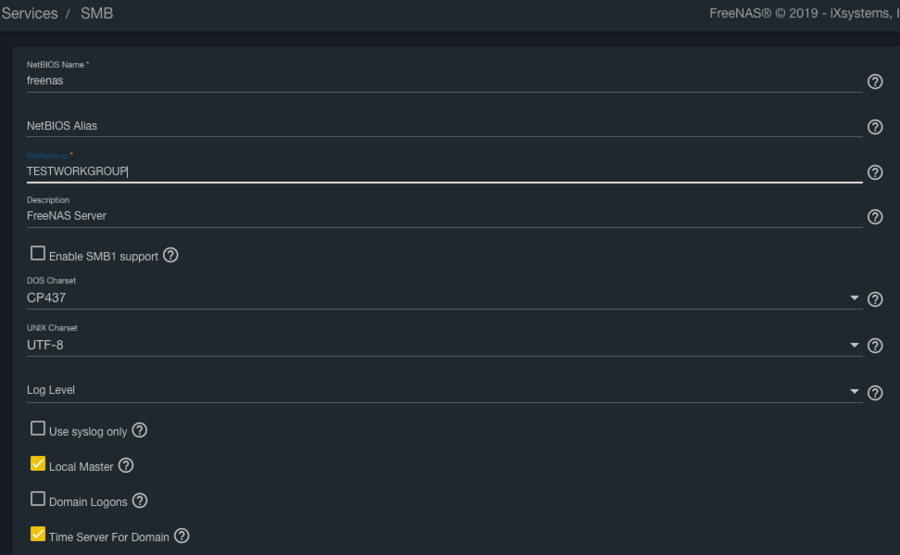The height and width of the screenshot is (555, 900).
Task: Open help for Enable SMB1 support
Action: click(x=171, y=255)
